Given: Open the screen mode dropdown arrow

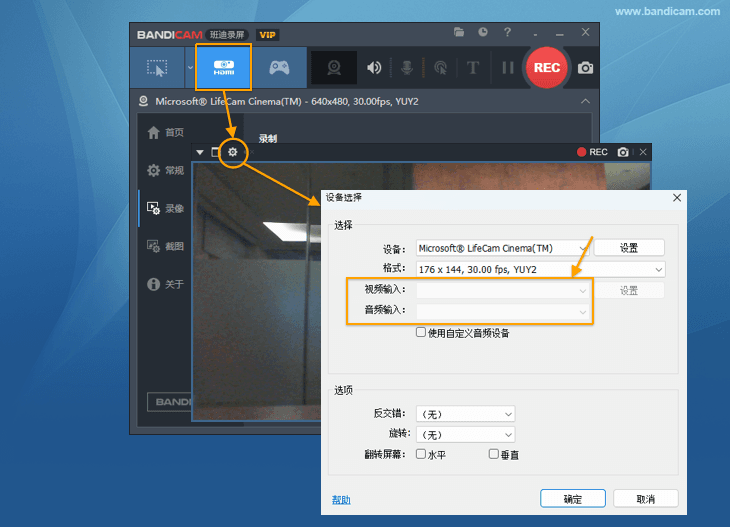Looking at the screenshot, I should pos(190,68).
